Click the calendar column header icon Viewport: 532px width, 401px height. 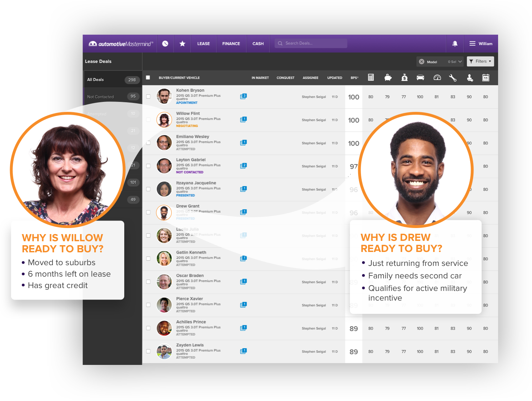pos(486,78)
